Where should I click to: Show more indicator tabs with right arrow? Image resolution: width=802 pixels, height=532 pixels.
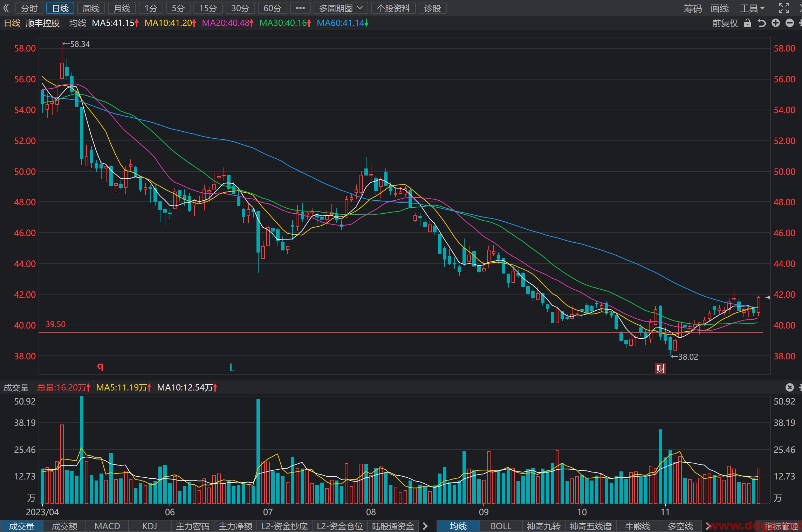pos(425,526)
